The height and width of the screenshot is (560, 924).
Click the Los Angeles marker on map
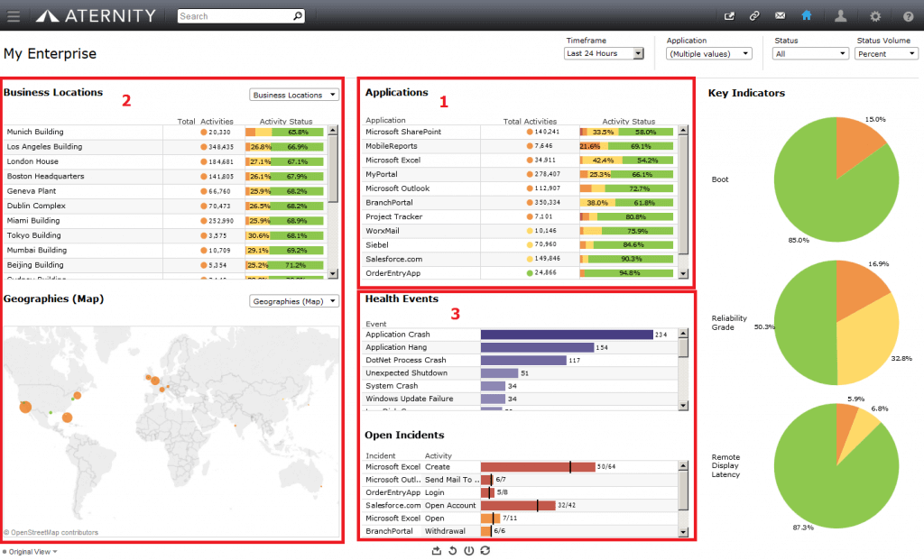point(25,407)
